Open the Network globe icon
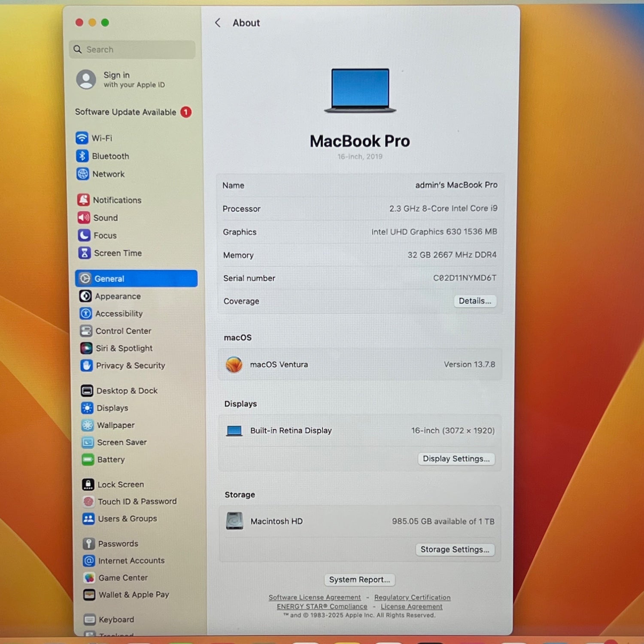The height and width of the screenshot is (644, 644). click(x=83, y=174)
